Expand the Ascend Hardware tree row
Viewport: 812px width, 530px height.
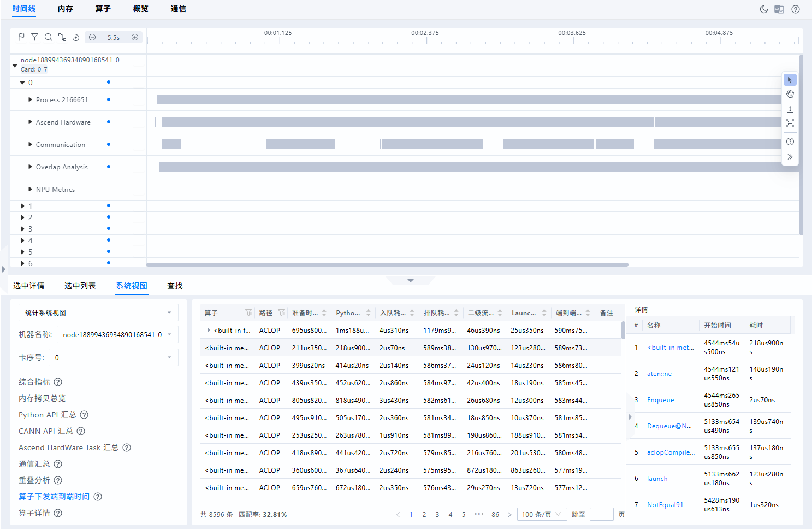click(30, 122)
